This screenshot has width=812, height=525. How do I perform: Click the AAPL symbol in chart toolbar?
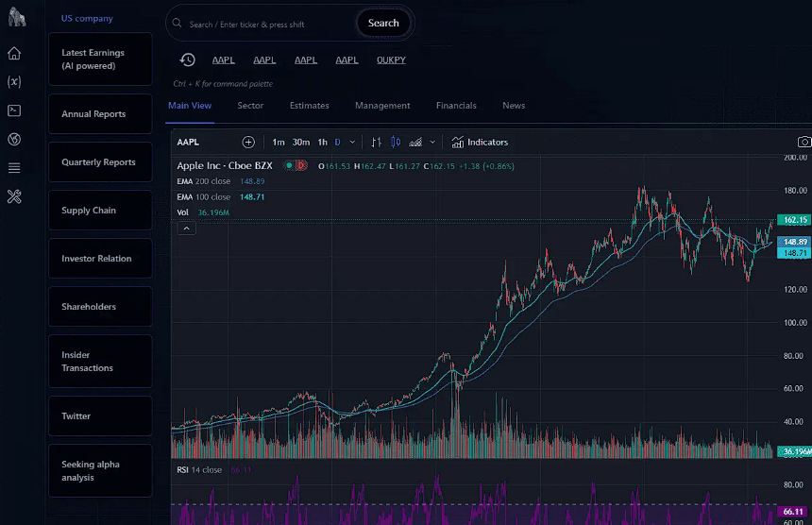tap(188, 142)
